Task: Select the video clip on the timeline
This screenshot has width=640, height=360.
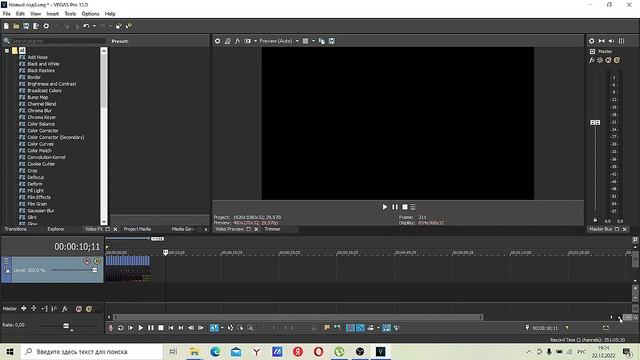Action: (x=128, y=269)
